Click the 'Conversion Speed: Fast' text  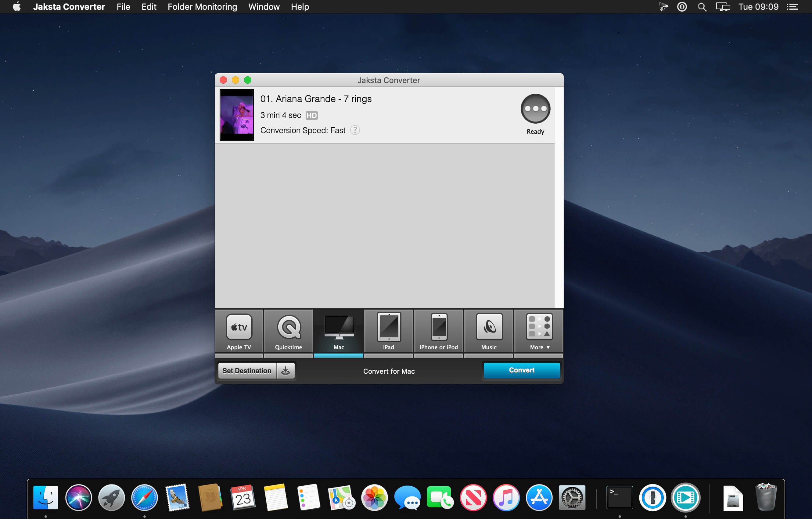point(303,130)
